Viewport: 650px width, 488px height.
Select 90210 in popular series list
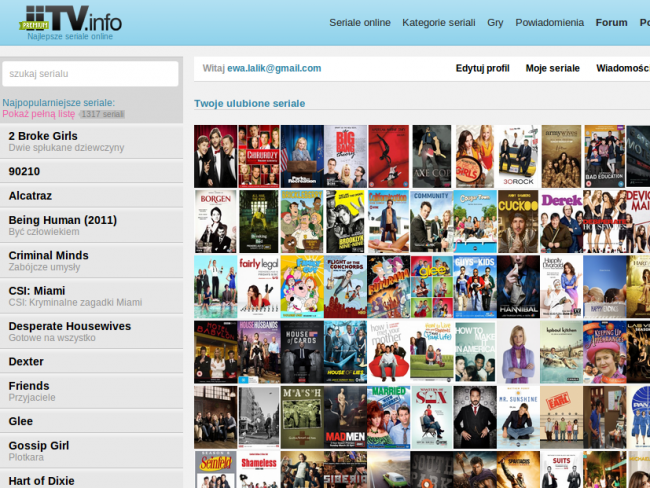[x=91, y=171]
